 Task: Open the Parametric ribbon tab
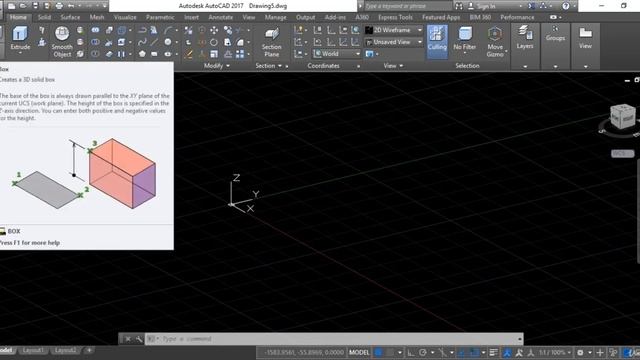[160, 17]
